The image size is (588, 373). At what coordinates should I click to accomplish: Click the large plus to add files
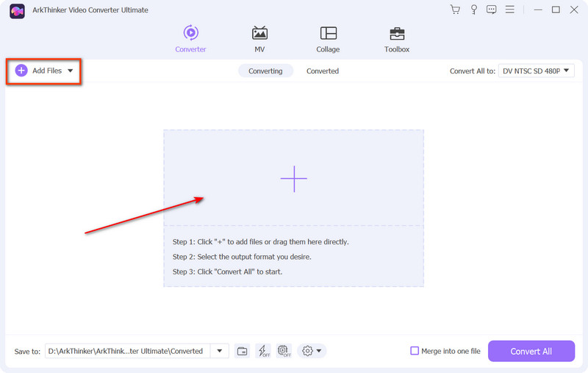click(294, 179)
